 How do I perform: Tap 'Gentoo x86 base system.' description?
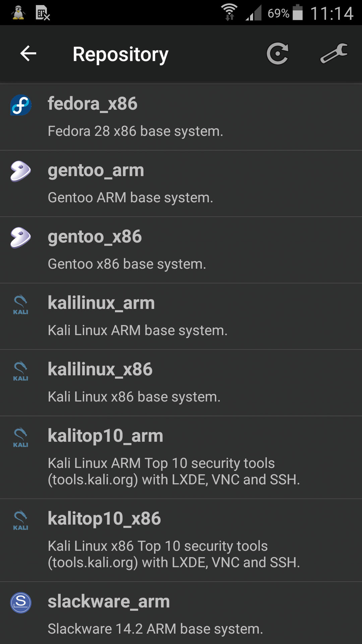click(127, 264)
